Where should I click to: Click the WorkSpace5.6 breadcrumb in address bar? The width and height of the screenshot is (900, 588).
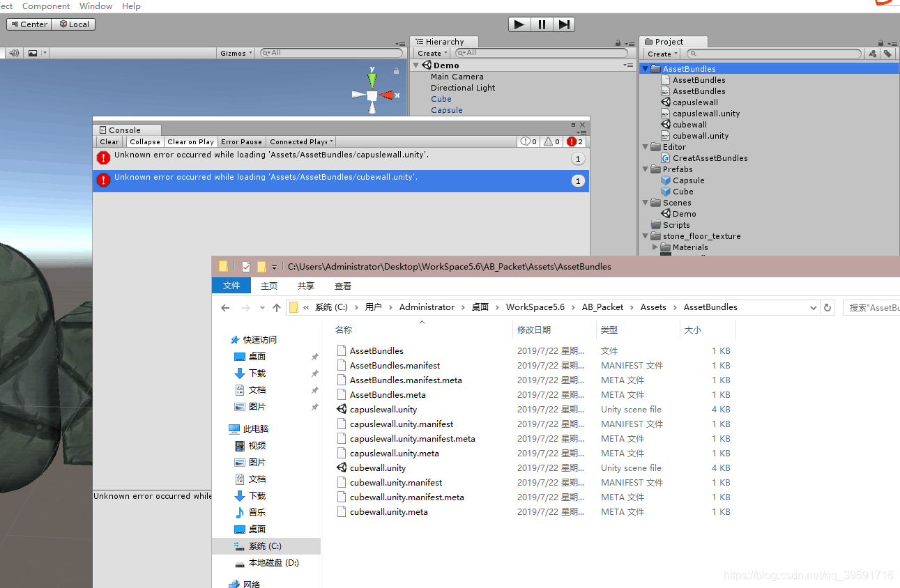coord(535,307)
